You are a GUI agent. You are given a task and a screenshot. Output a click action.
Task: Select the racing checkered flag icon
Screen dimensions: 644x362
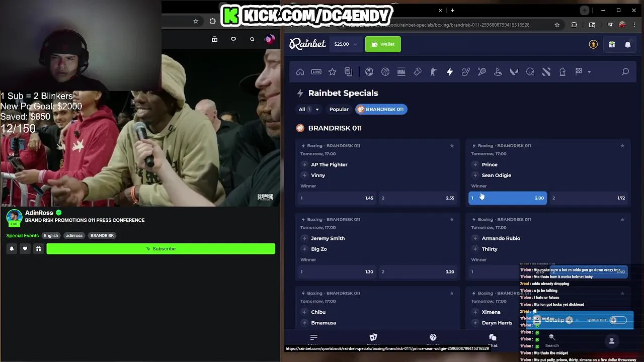click(579, 71)
